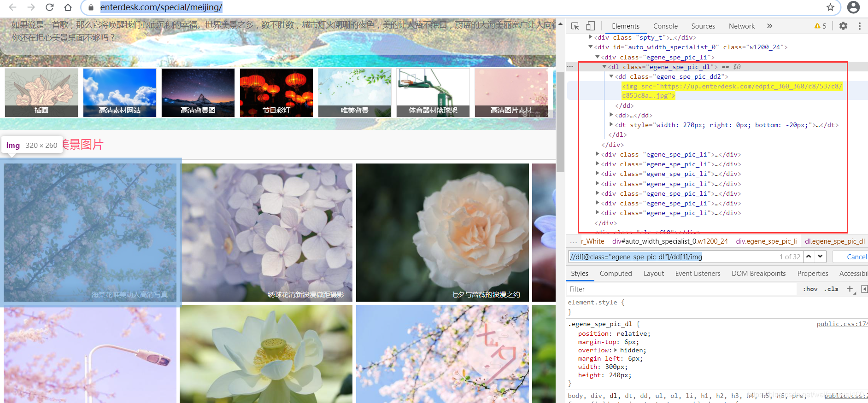The height and width of the screenshot is (403, 868).
Task: Toggle the .cls class editor button
Action: [832, 289]
